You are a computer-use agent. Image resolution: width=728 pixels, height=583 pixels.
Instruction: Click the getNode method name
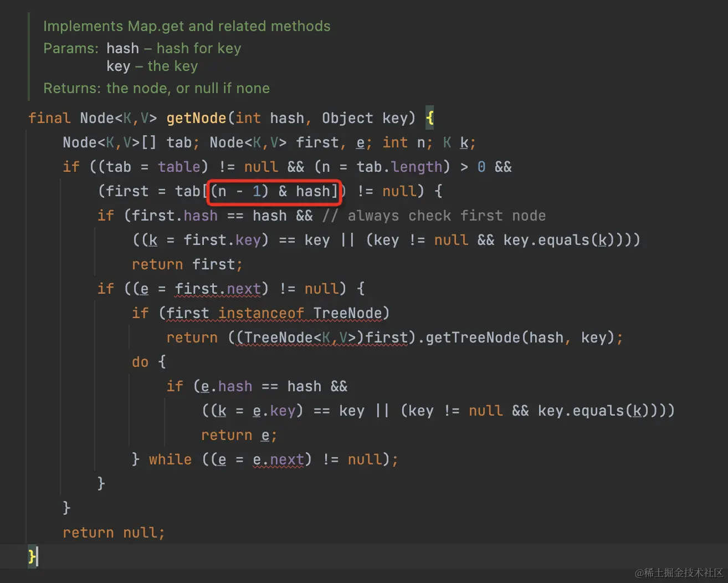coord(196,118)
